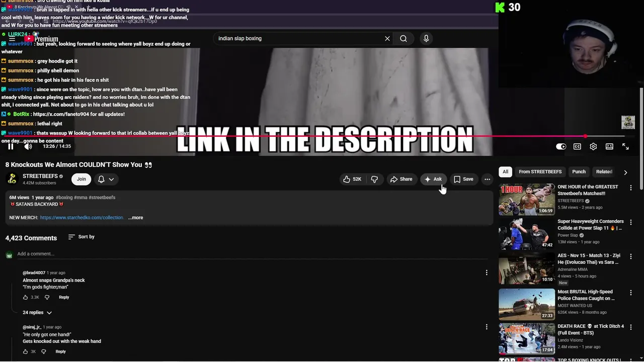This screenshot has width=644, height=362.
Task: Enter fullscreen with the player button
Action: pos(625,146)
